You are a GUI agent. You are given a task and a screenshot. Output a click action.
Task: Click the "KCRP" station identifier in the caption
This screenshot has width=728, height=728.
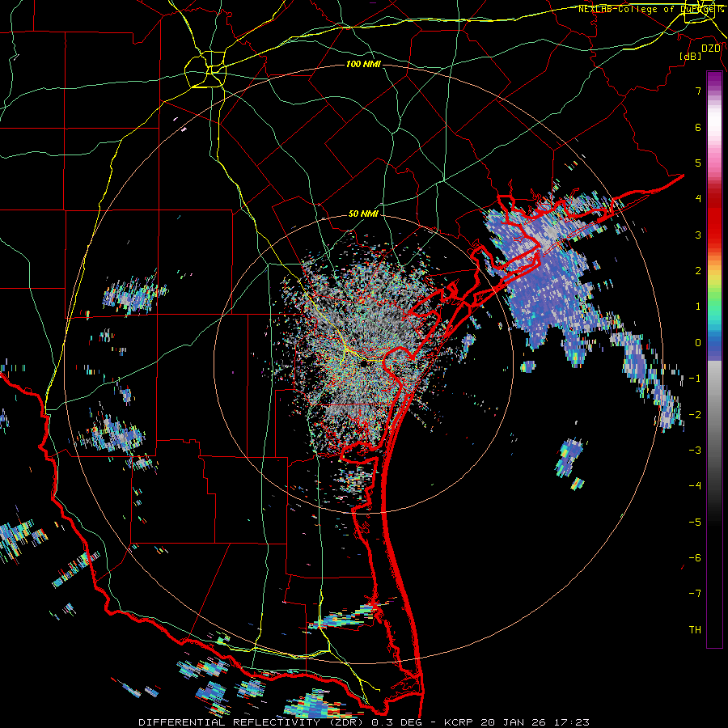[x=459, y=722]
